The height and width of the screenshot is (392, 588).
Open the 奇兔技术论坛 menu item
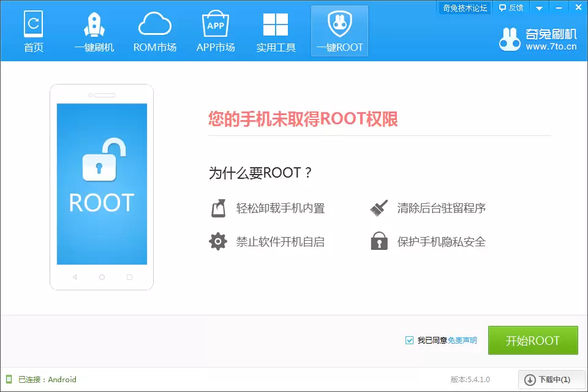pyautogui.click(x=464, y=7)
